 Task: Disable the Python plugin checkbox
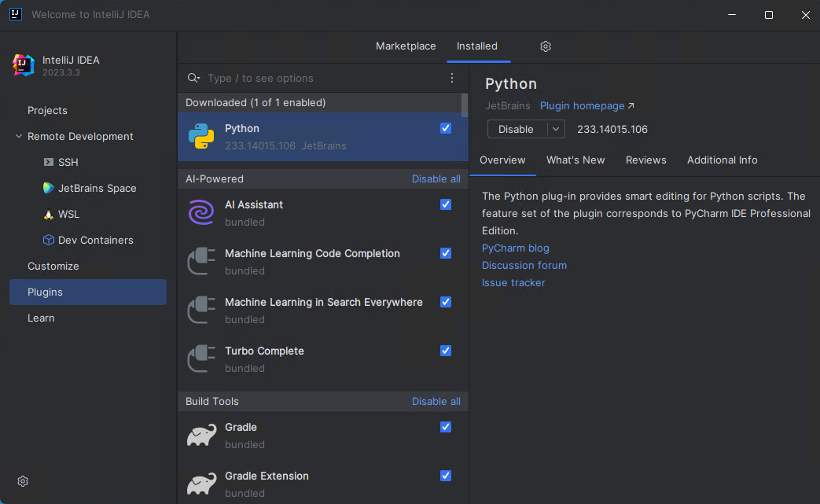click(446, 128)
